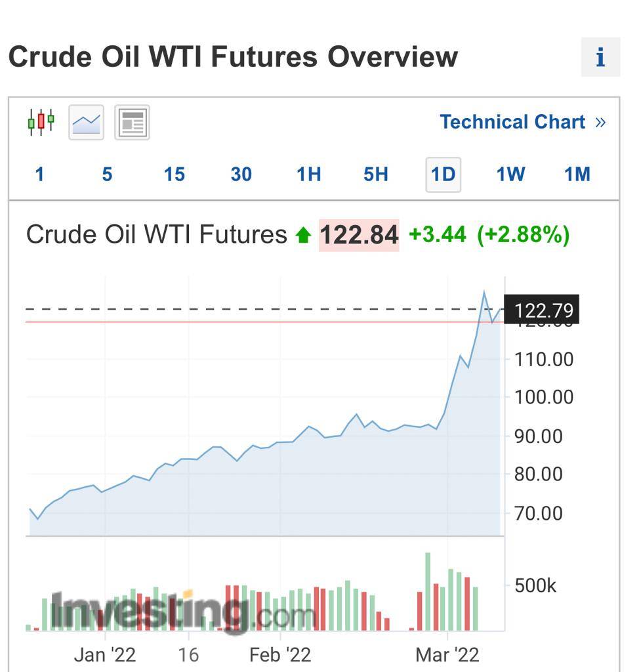The height and width of the screenshot is (672, 639).
Task: Select the 1M monthly interval
Action: point(577,175)
